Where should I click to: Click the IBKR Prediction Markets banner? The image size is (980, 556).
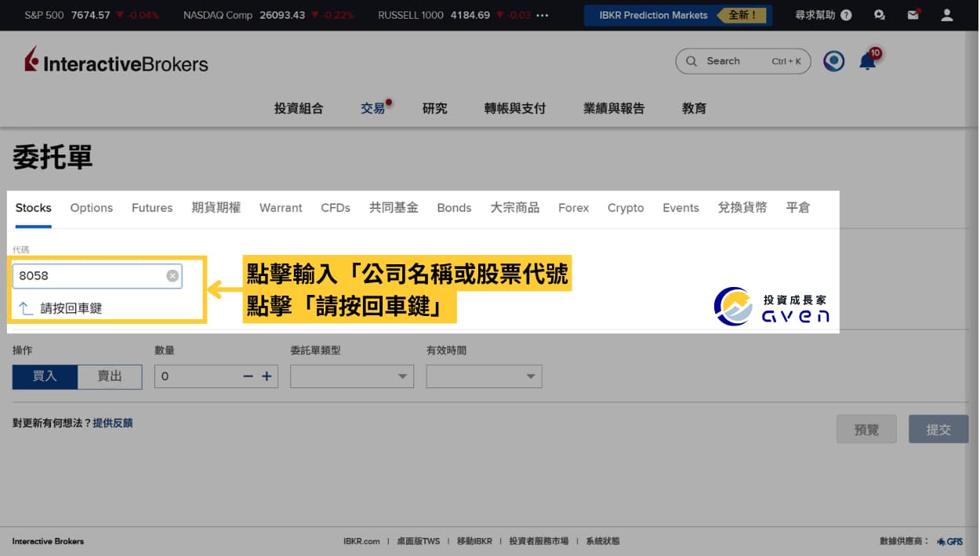(x=678, y=15)
